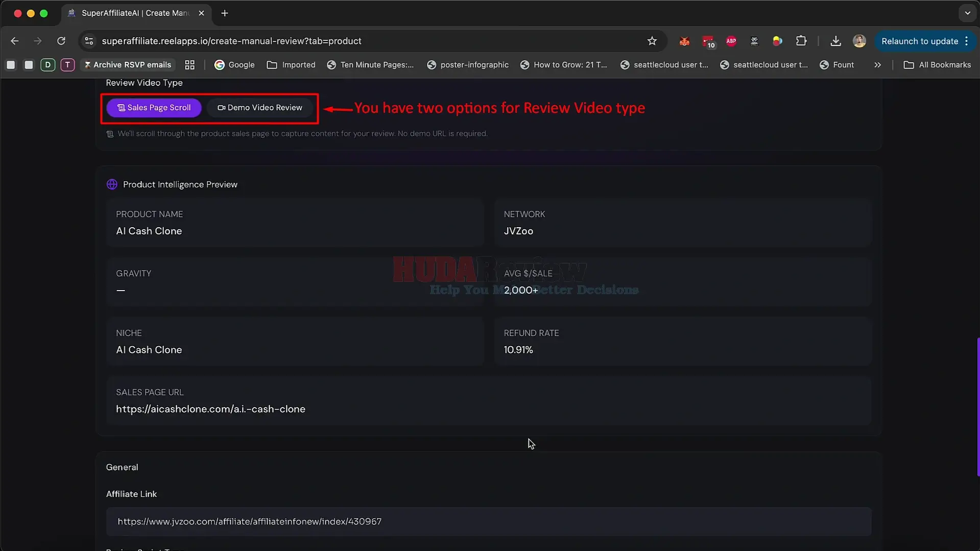This screenshot has width=980, height=551.
Task: Click the page vertical scrollbar
Action: pyautogui.click(x=977, y=406)
